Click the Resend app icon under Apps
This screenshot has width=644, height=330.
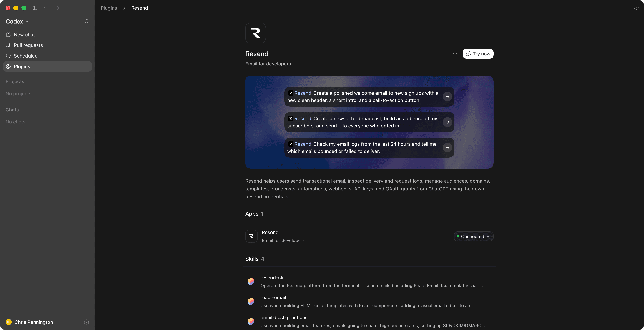(251, 236)
